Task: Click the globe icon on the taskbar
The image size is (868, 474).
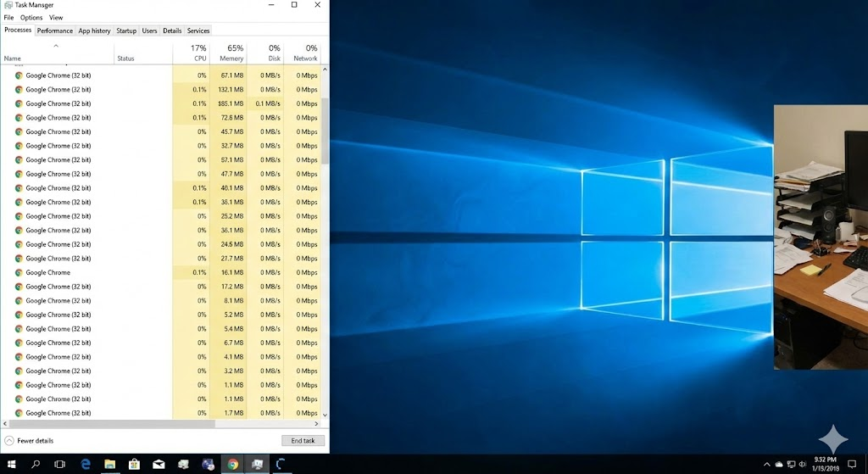Action: 209,464
